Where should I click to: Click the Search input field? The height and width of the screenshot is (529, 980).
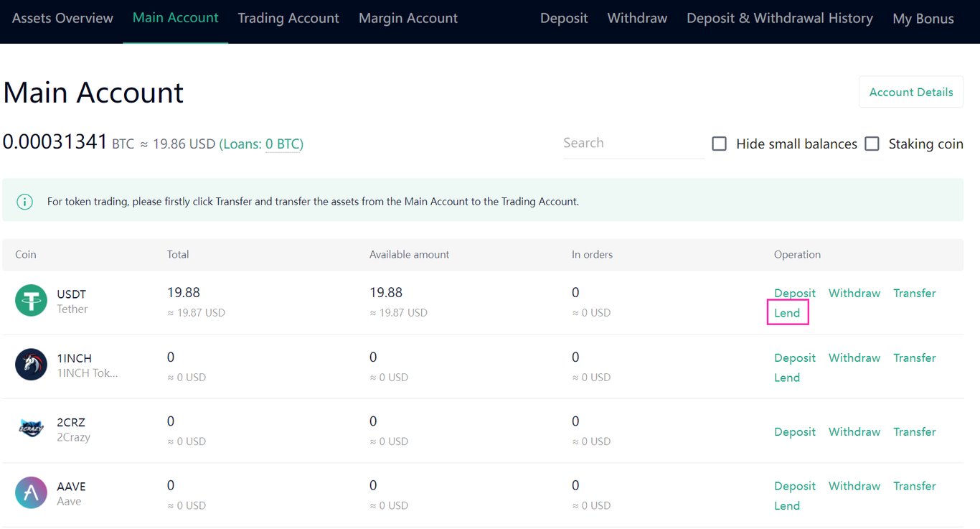[631, 143]
